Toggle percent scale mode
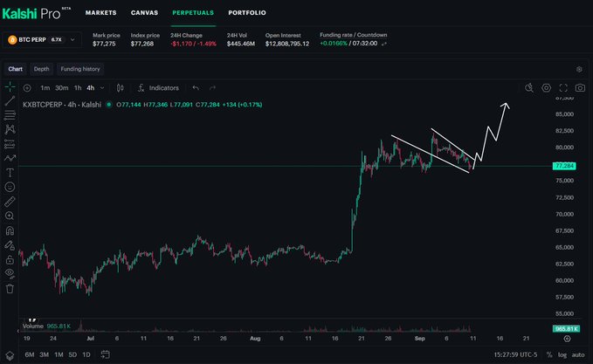Image resolution: width=593 pixels, height=364 pixels. pyautogui.click(x=549, y=355)
